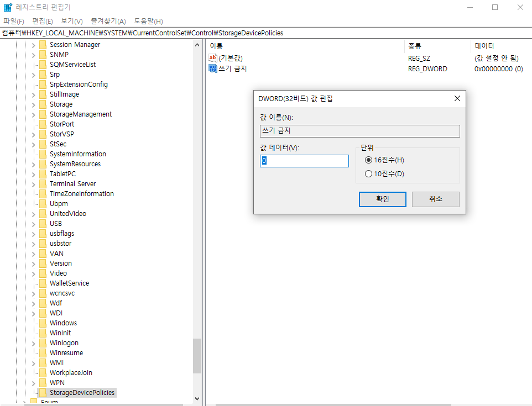
Task: Select the Ubpm folder icon
Action: (x=43, y=204)
